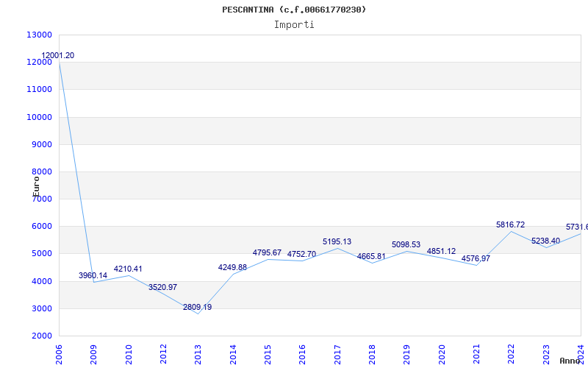Click the y-axis value 2000

point(41,336)
